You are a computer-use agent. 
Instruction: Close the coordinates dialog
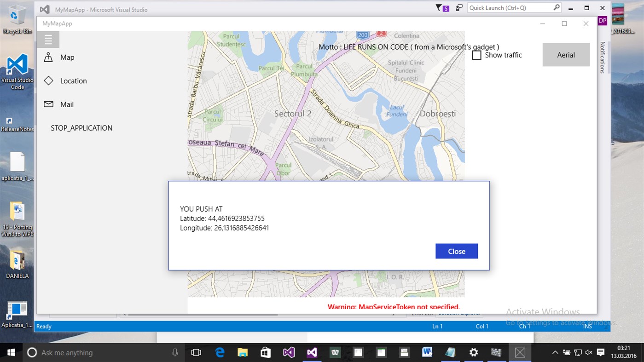(456, 251)
